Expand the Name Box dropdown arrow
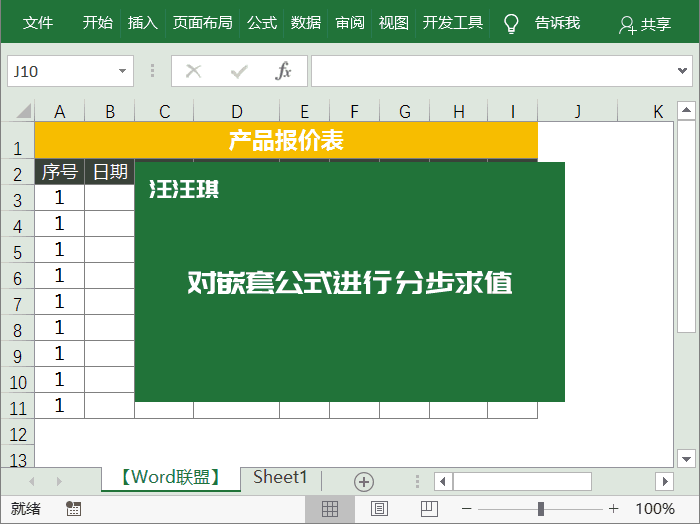The image size is (700, 524). 122,71
